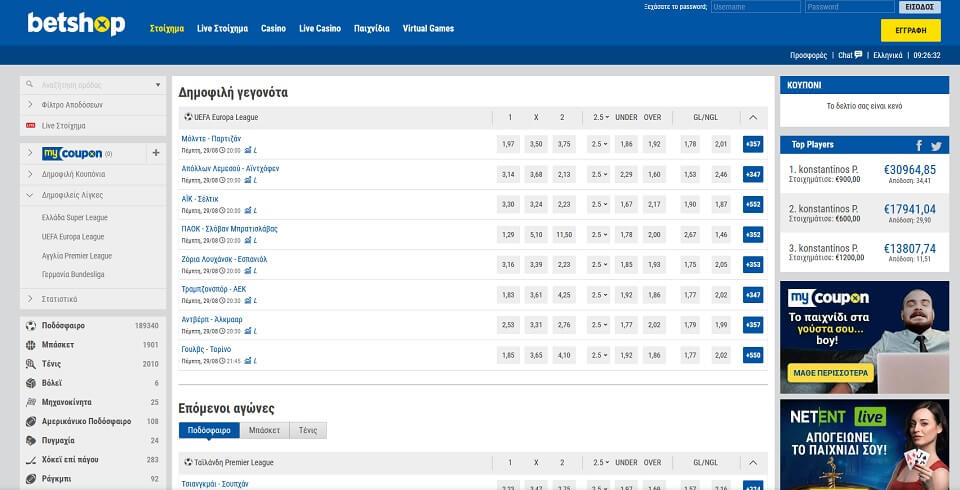
Task: Click the American football icon in sidebar
Action: (31, 421)
